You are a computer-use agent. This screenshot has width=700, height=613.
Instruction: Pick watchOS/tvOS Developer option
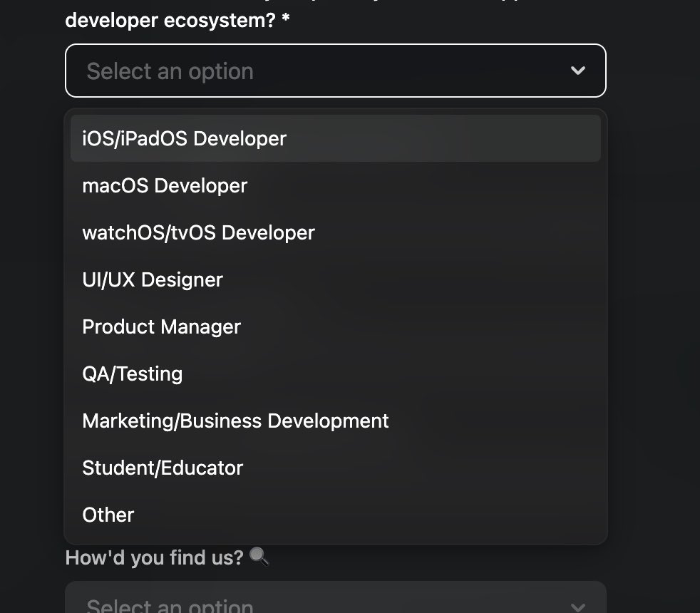coord(335,232)
